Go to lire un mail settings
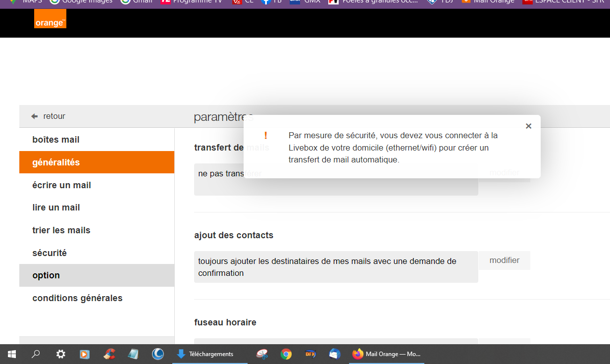This screenshot has height=364, width=610. coord(56,208)
